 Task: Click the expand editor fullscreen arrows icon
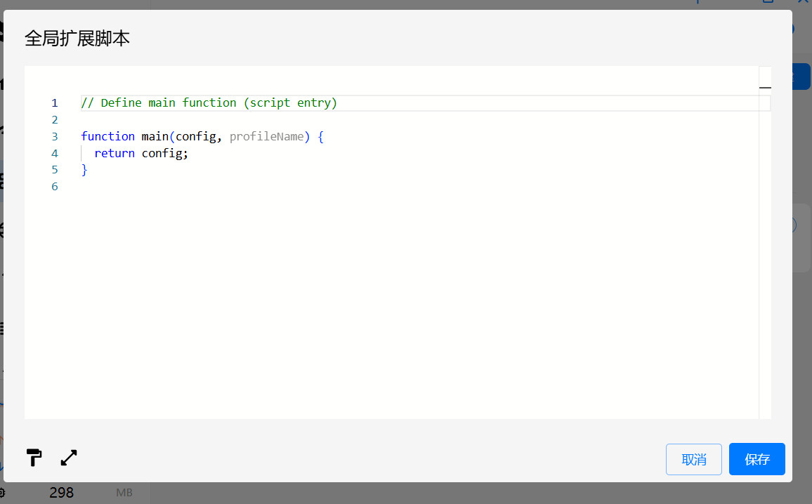69,458
